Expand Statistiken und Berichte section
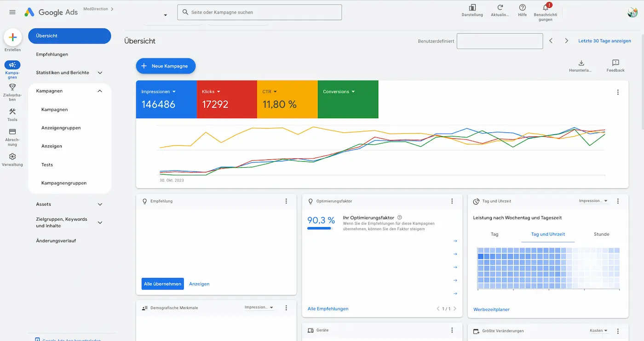644x341 pixels. click(100, 73)
